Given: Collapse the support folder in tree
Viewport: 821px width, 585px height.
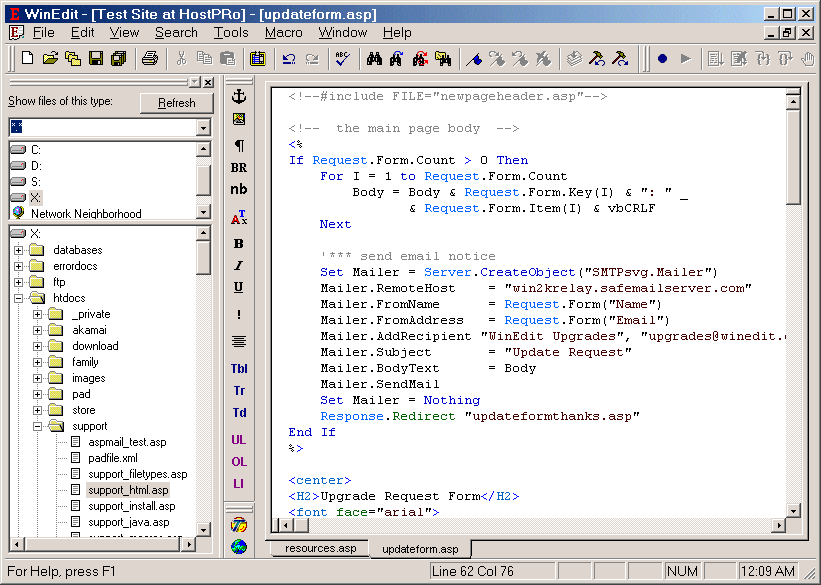Looking at the screenshot, I should tap(37, 426).
